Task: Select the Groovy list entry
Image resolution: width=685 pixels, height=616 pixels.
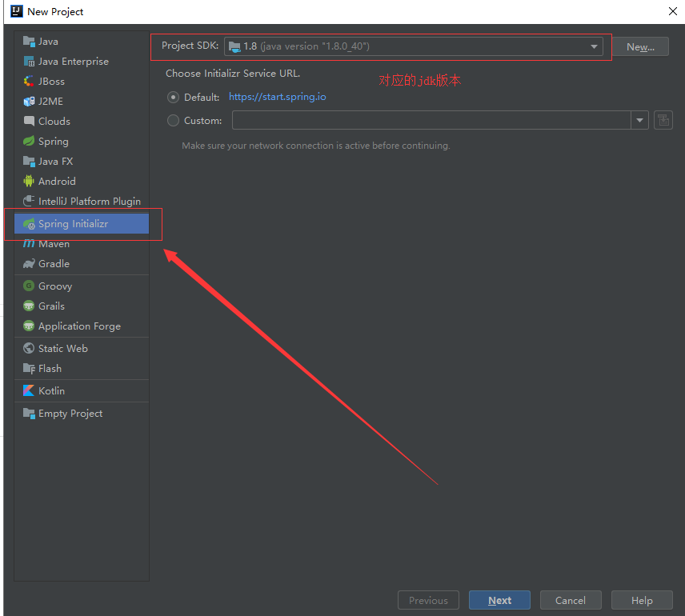Action: 82,286
